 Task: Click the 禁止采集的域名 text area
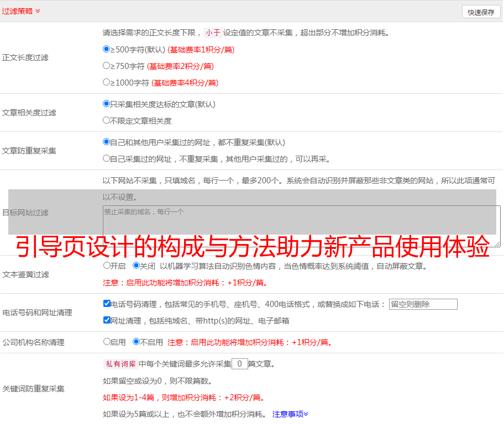tap(301, 226)
